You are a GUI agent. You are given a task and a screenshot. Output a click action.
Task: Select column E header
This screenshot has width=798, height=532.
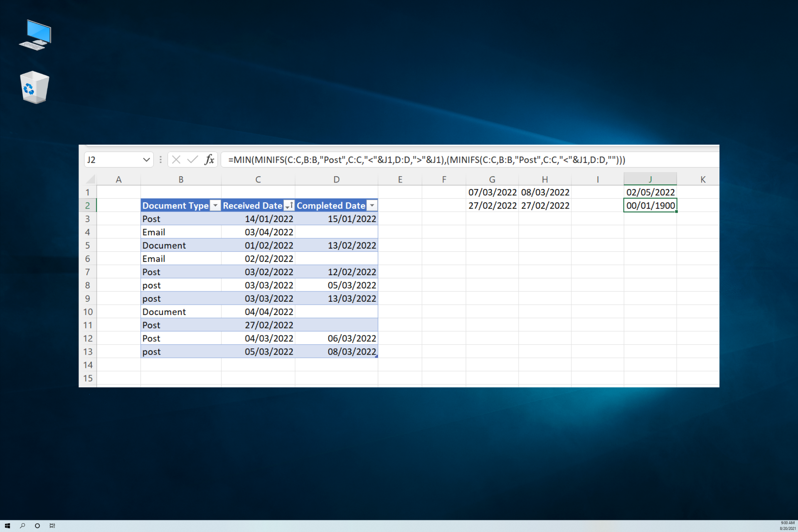(x=400, y=180)
